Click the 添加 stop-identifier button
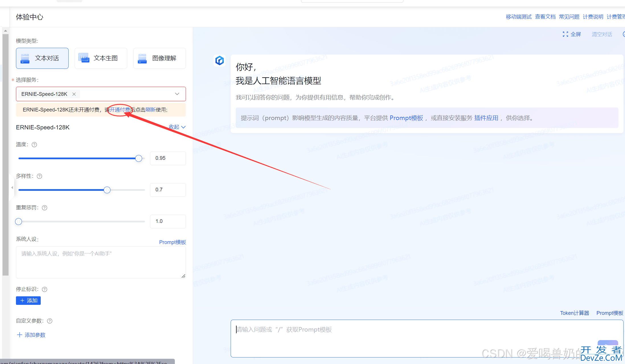 (x=28, y=301)
